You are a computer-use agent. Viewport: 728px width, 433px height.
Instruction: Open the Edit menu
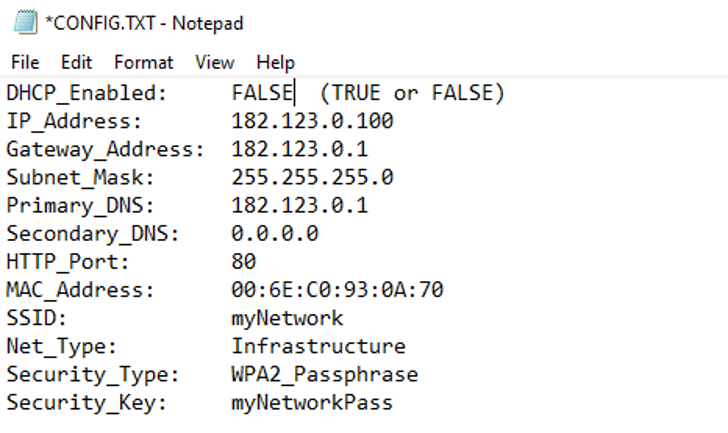[x=77, y=62]
